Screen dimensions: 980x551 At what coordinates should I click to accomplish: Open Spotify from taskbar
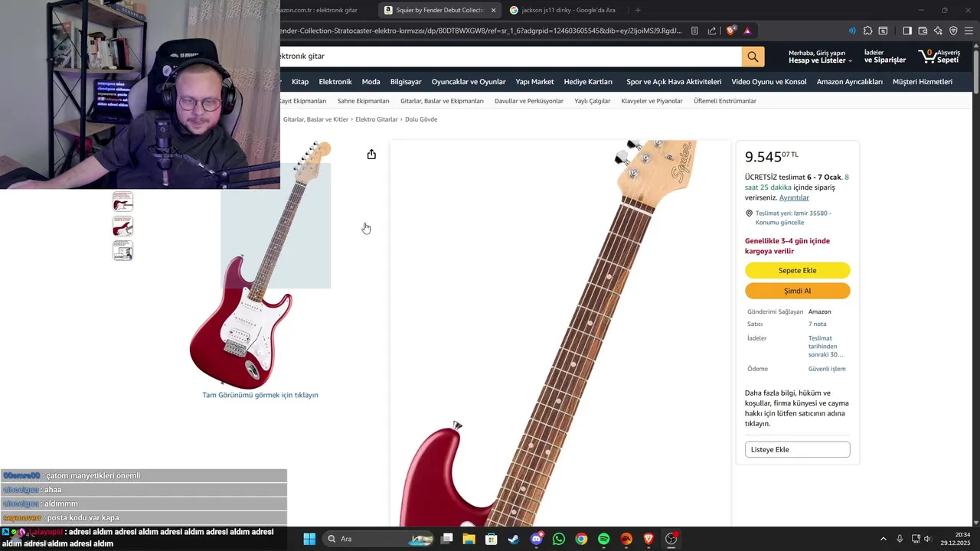point(603,539)
